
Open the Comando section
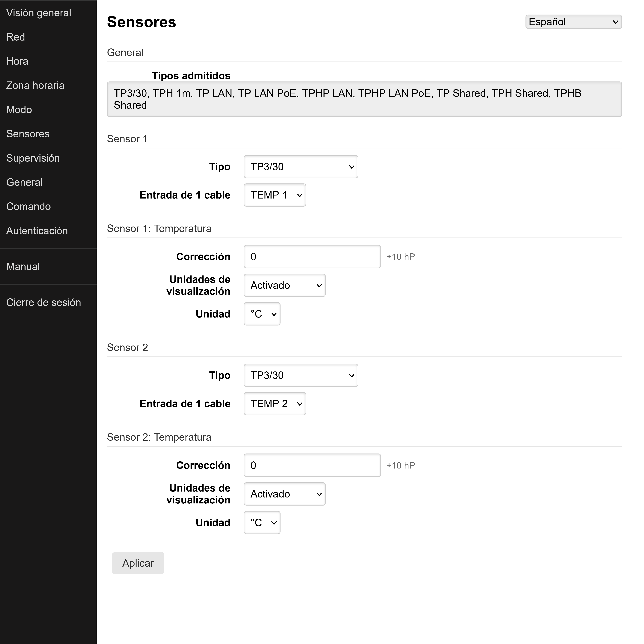point(28,206)
